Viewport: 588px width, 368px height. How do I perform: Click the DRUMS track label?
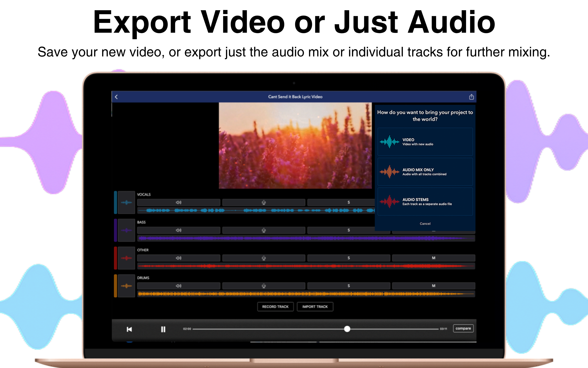click(x=143, y=278)
